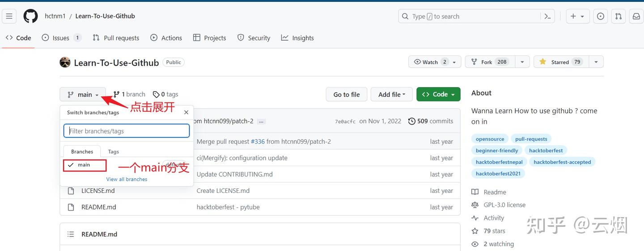The image size is (644, 251).
Task: Open the fork options dropdown arrow
Action: (x=522, y=62)
